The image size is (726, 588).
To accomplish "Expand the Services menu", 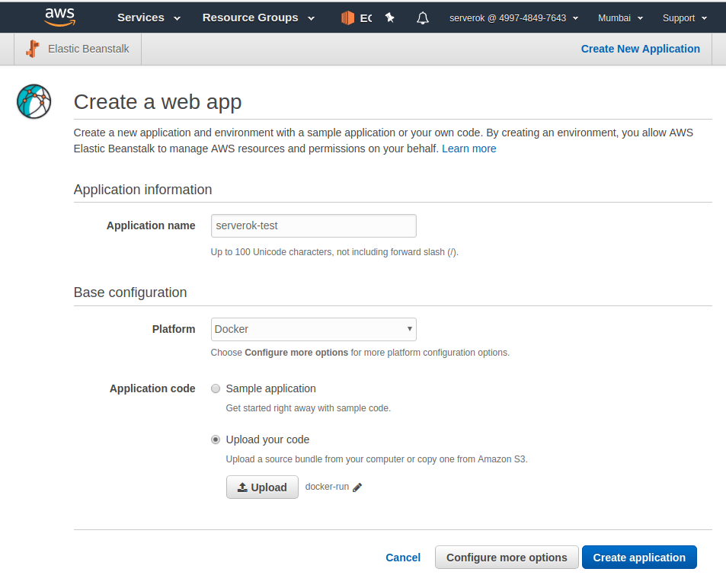I will tap(149, 18).
